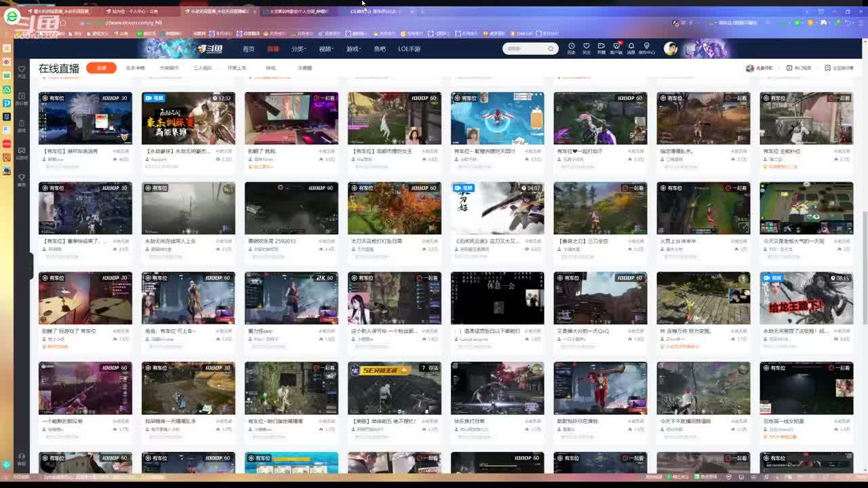The height and width of the screenshot is (488, 868).
Task: Select the 决赛圈 filter
Action: pos(304,68)
